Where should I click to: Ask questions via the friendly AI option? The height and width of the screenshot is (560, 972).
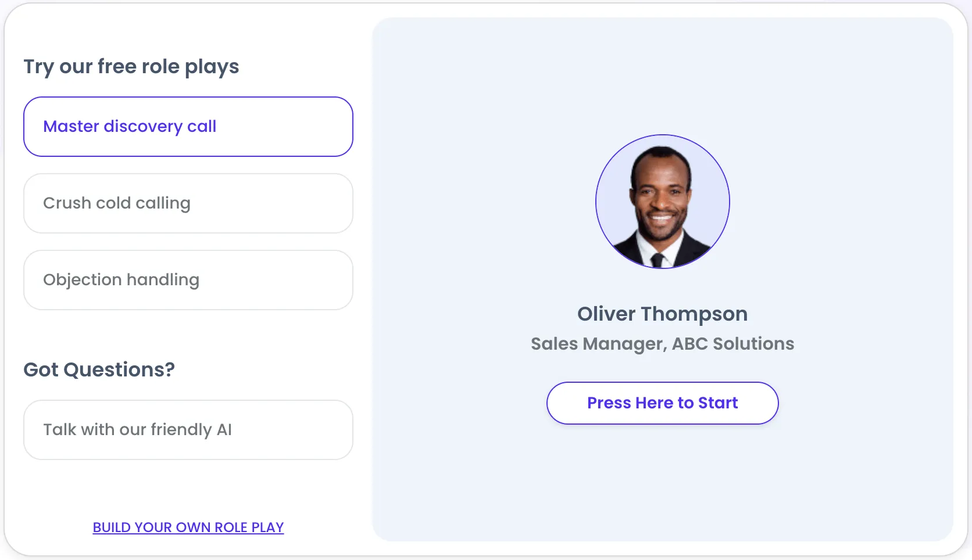(x=188, y=430)
